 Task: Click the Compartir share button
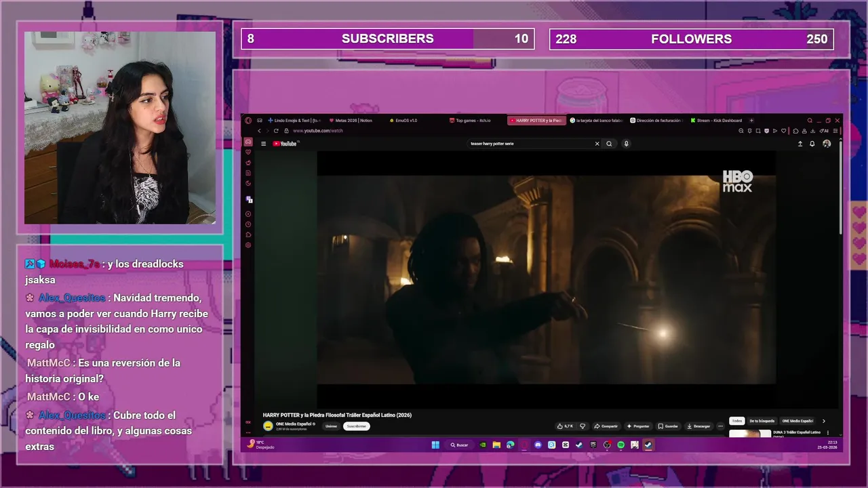point(606,426)
